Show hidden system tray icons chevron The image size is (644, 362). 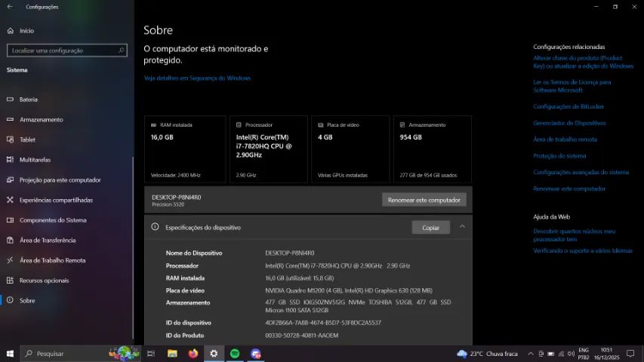click(532, 354)
